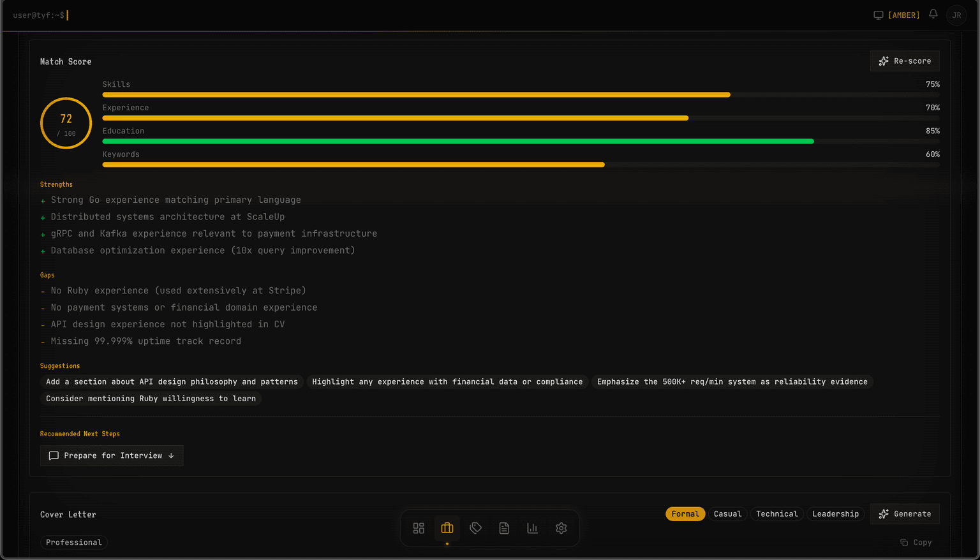This screenshot has height=560, width=980.
Task: Click the briefcase jobs icon in dock
Action: pos(447,528)
